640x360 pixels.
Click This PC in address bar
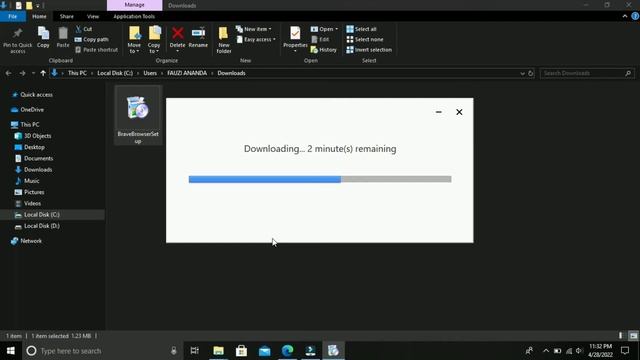point(77,73)
